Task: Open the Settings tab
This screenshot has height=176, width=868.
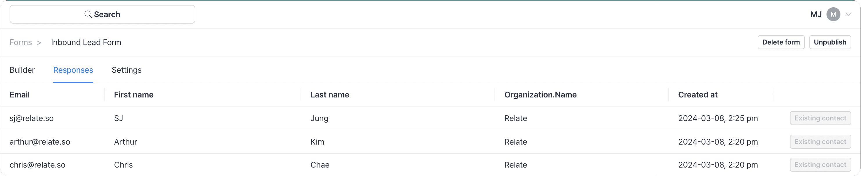Action: tap(127, 70)
